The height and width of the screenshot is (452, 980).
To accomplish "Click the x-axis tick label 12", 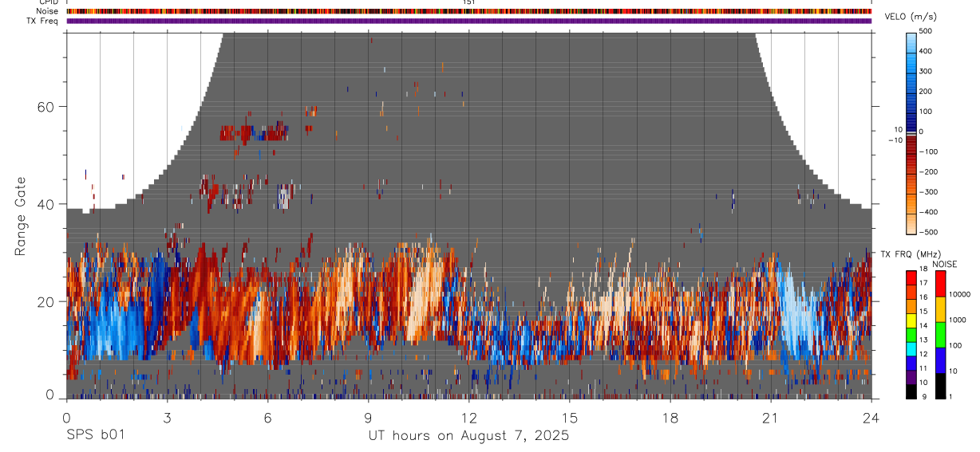I will point(468,418).
